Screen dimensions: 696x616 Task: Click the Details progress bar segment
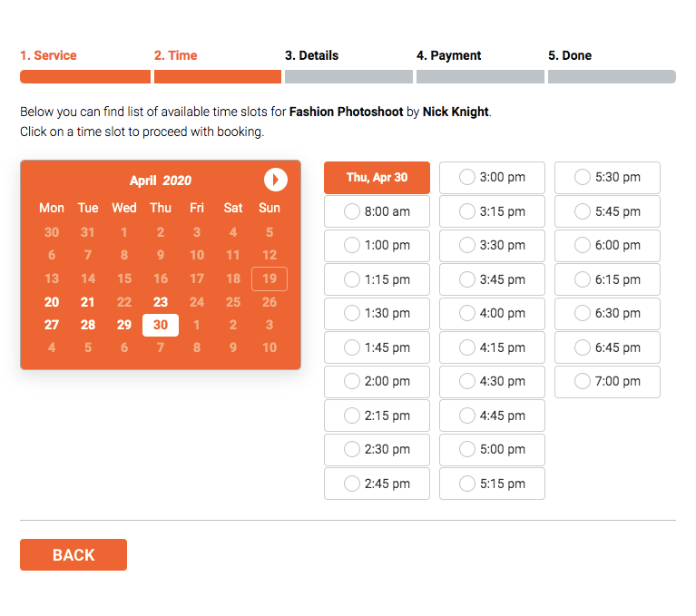coord(349,77)
